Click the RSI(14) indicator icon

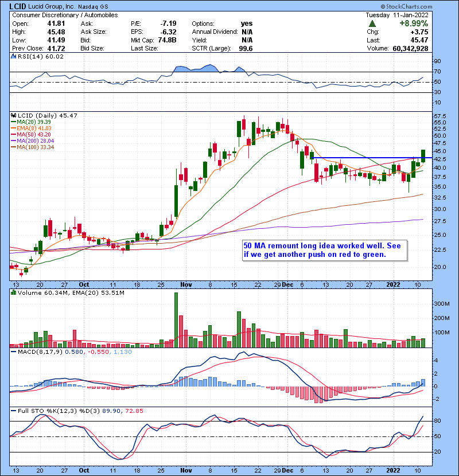(13, 56)
